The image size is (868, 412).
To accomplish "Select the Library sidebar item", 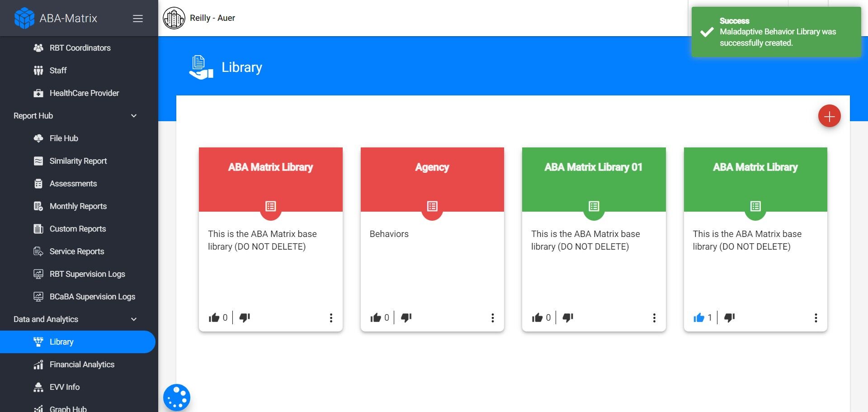I will pos(78,342).
